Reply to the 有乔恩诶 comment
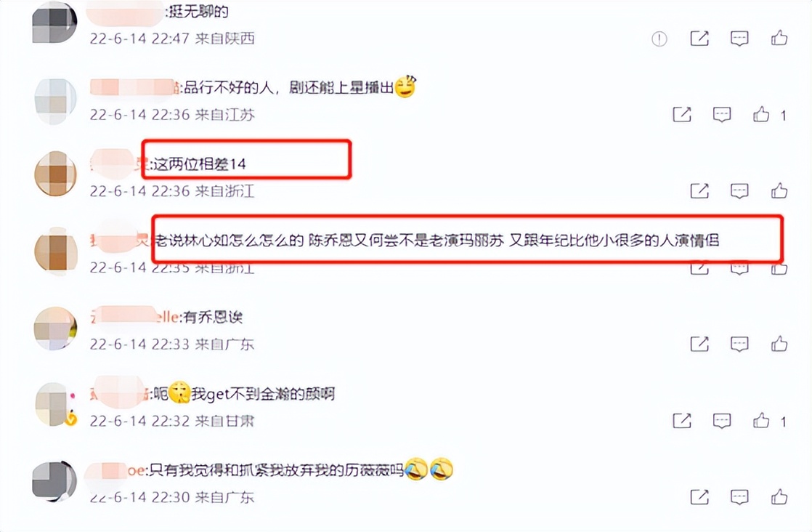This screenshot has width=812, height=532. point(739,344)
